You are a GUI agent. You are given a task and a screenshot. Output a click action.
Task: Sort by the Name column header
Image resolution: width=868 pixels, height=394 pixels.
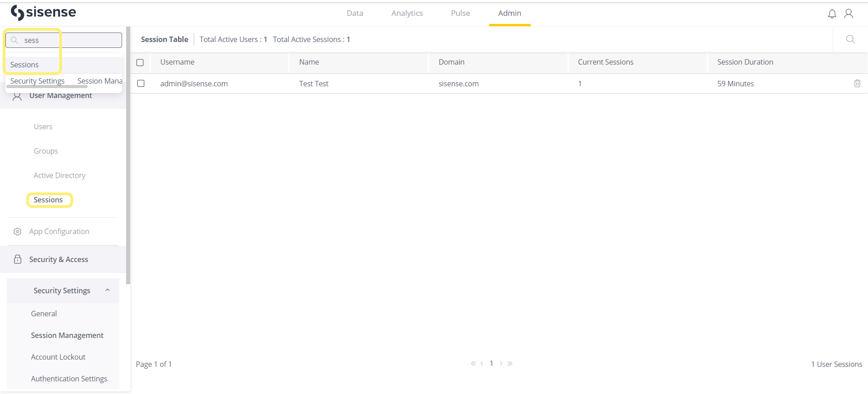click(309, 62)
